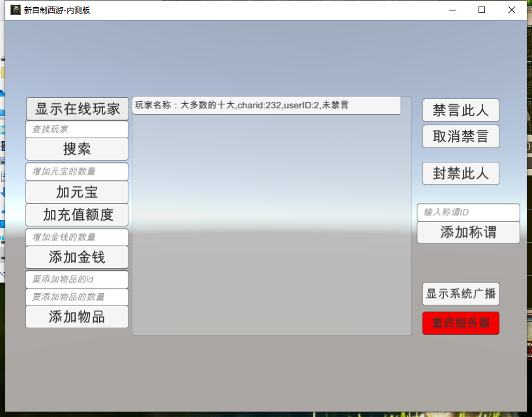
Task: Click the 要添加物品的数量 item quantity field
Action: (76, 297)
